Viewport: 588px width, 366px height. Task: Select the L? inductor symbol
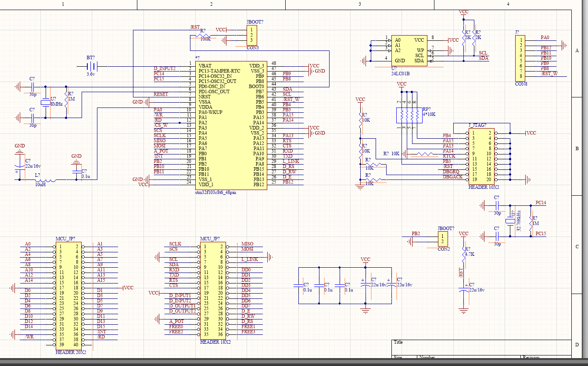pos(45,180)
